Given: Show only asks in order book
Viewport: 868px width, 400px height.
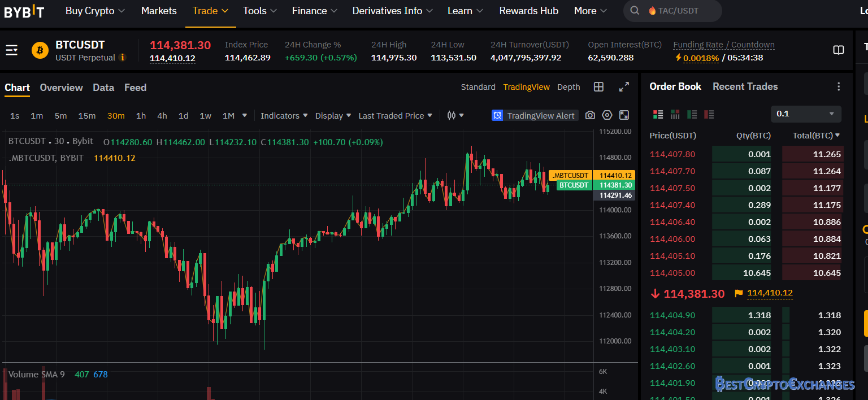Looking at the screenshot, I should [x=709, y=114].
